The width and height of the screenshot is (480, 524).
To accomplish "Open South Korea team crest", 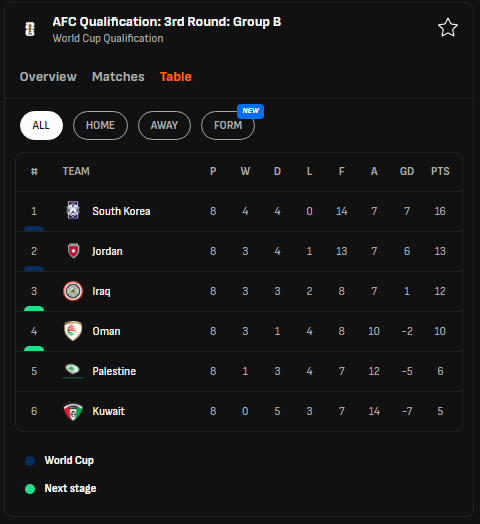I will [x=73, y=211].
